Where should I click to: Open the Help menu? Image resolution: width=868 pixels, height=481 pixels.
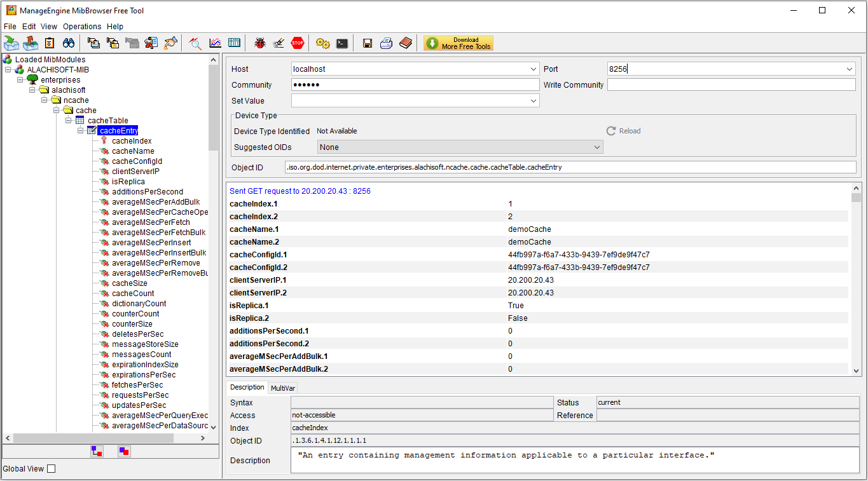[115, 27]
